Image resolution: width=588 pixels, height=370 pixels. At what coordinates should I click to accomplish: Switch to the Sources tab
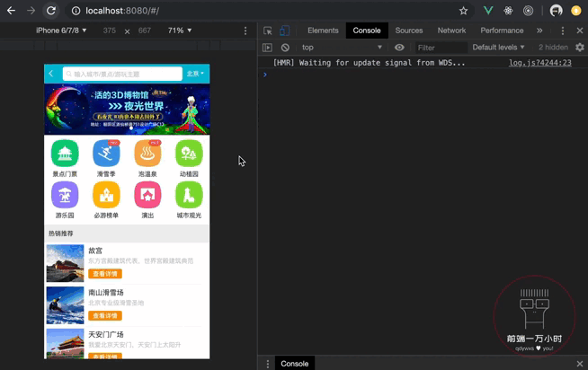409,31
